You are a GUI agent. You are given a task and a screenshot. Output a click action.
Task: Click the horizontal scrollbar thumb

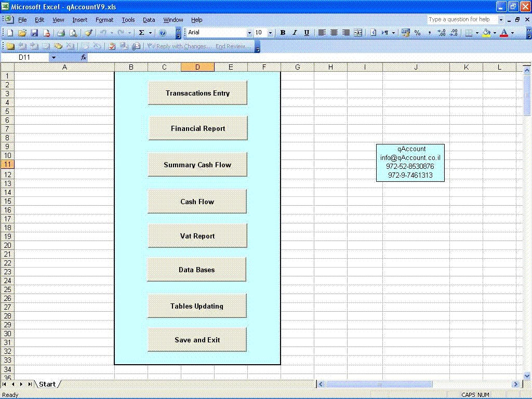tap(379, 384)
